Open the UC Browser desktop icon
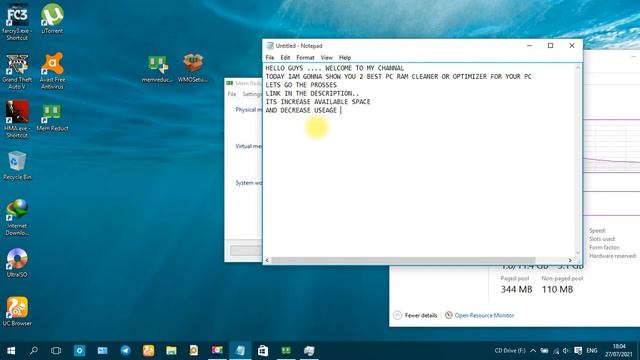The width and height of the screenshot is (640, 360). [x=17, y=312]
